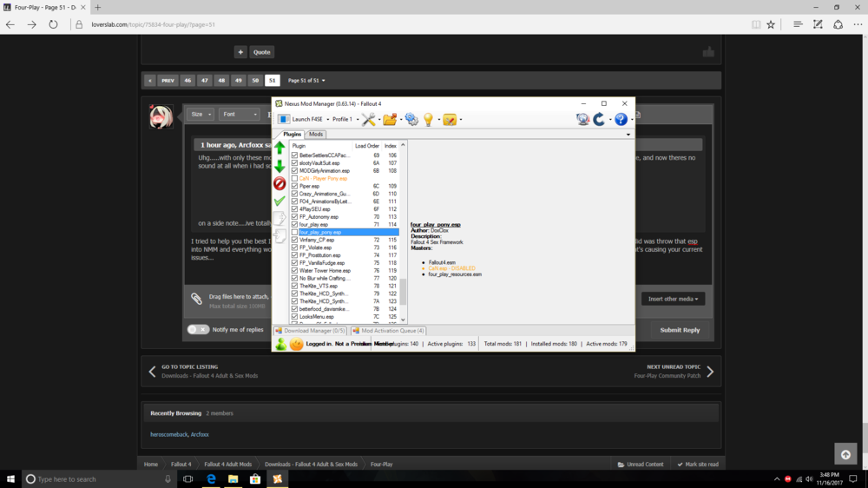
Task: Open game folder icon in NMM toolbar
Action: [x=390, y=119]
